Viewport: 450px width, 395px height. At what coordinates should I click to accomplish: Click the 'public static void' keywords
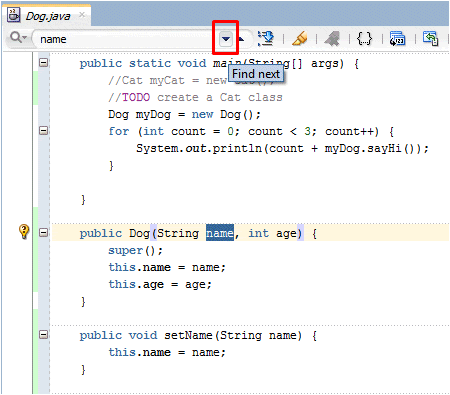coord(143,63)
